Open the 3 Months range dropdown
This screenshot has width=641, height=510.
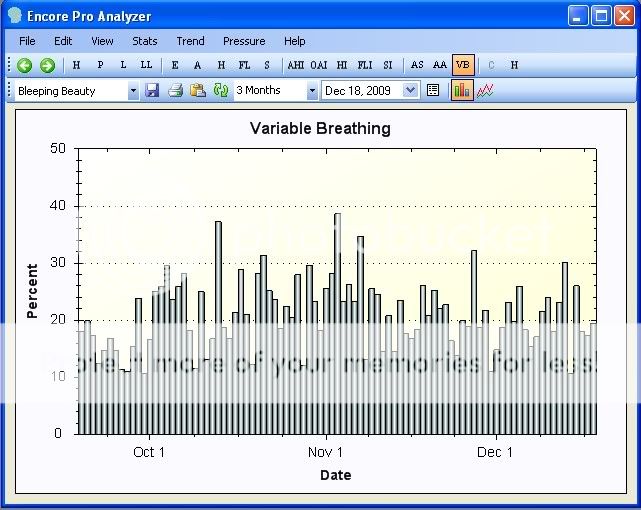[x=312, y=91]
